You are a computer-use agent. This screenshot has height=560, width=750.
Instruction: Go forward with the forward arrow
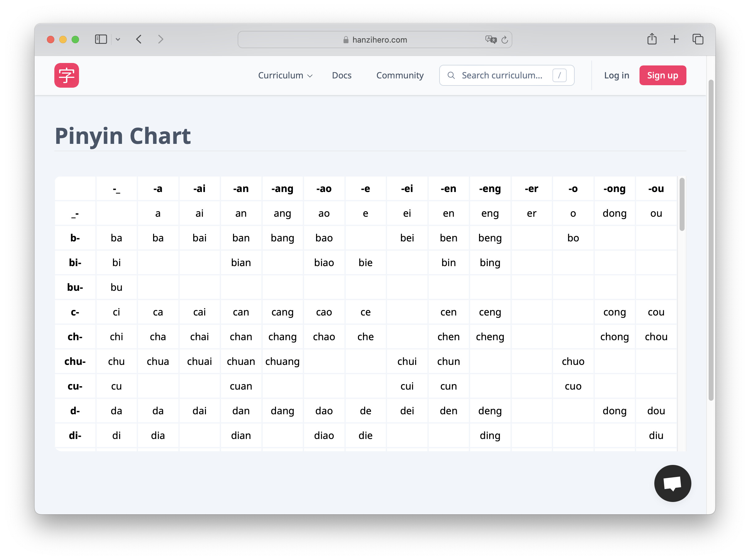160,39
